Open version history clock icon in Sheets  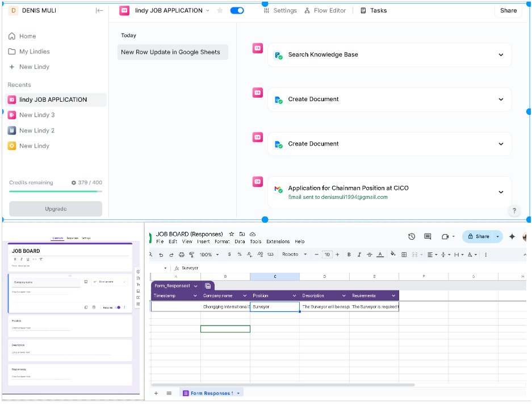pos(412,236)
